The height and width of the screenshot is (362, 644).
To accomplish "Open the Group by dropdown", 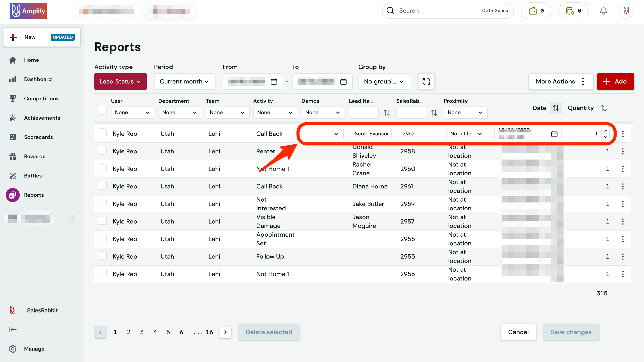I will [x=384, y=81].
